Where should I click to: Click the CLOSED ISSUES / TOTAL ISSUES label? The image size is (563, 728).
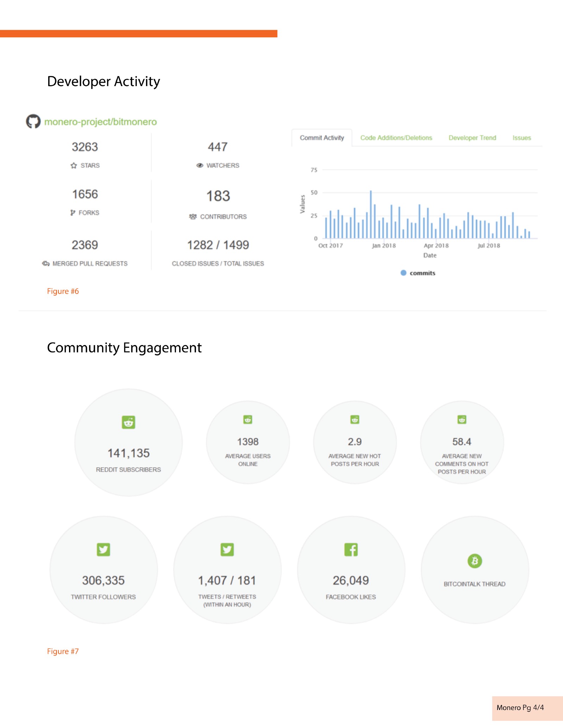pyautogui.click(x=218, y=263)
